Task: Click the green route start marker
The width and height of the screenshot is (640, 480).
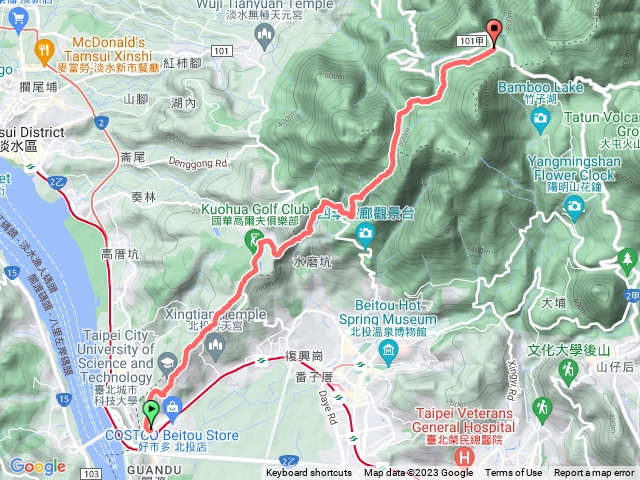Action: 151,412
